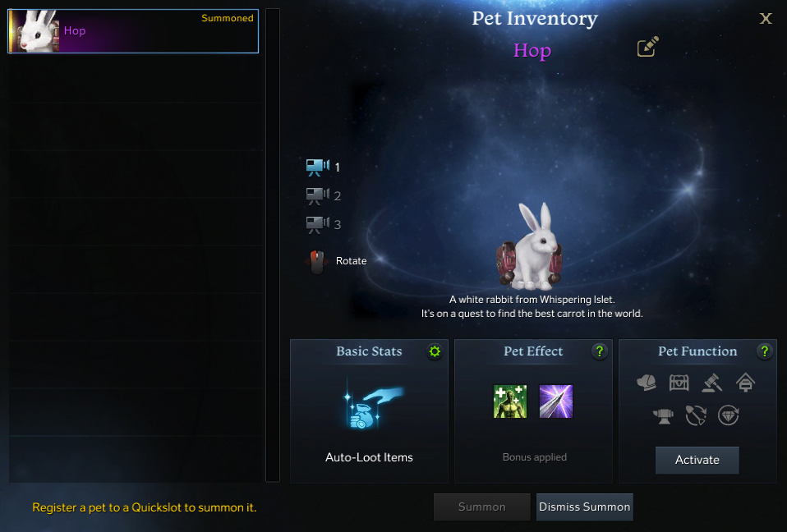Image resolution: width=787 pixels, height=532 pixels.
Task: Switch to camera view 1
Action: click(323, 167)
